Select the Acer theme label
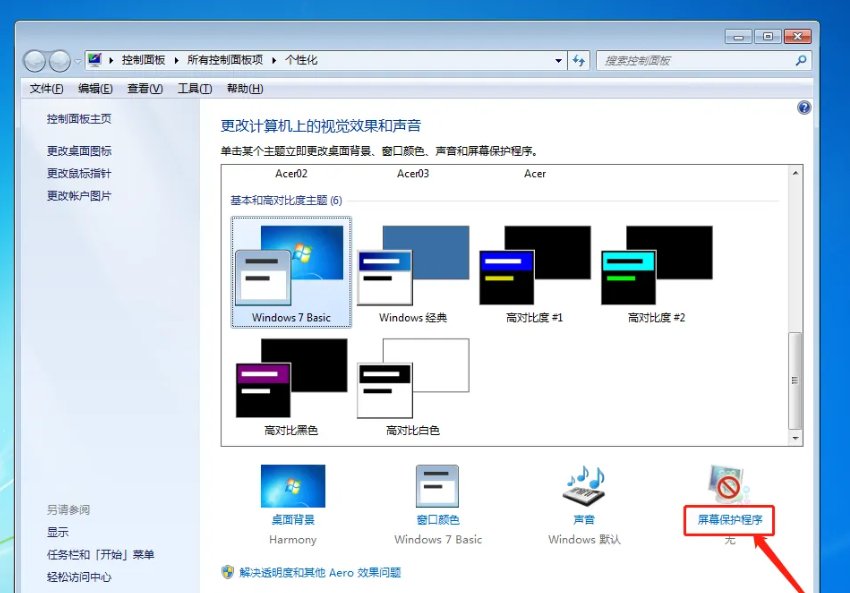Screen dimensions: 850x593 (x=535, y=173)
